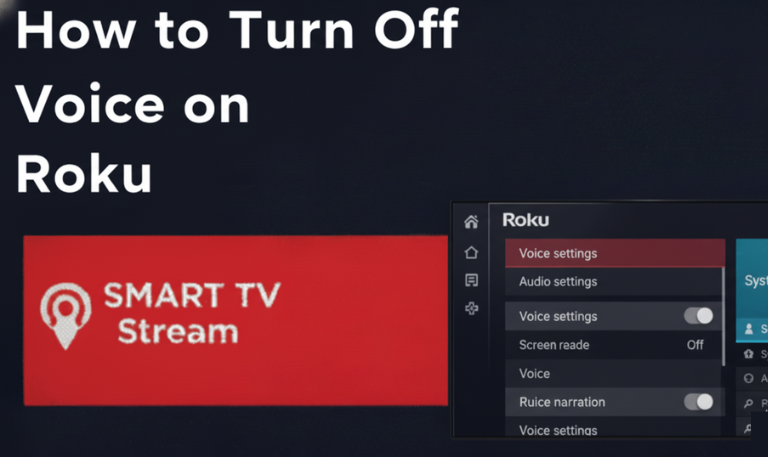Toggle the Voice settings switch
The width and height of the screenshot is (768, 457).
(698, 316)
